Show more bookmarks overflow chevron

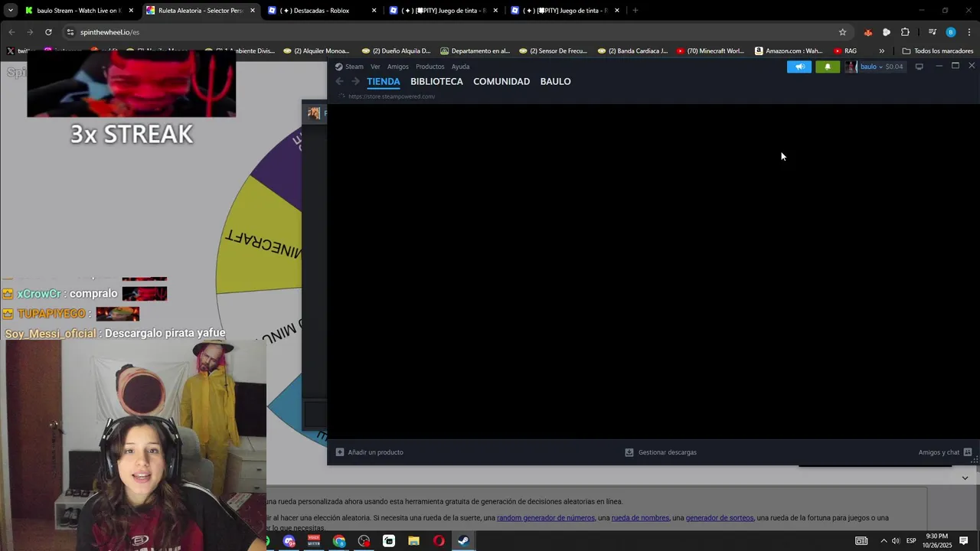pos(881,51)
